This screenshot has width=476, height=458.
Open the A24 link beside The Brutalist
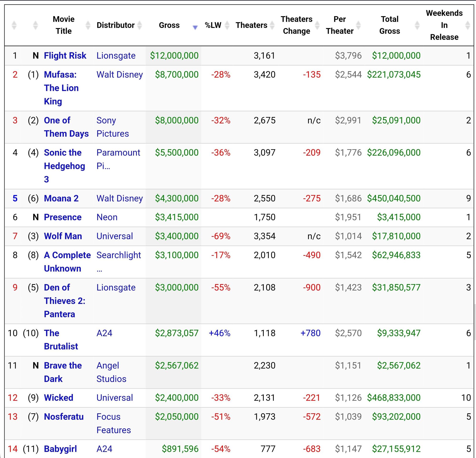tap(104, 333)
